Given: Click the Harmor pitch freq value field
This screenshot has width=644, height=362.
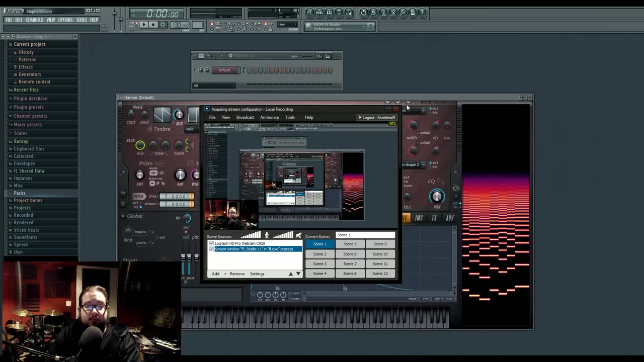Looking at the screenshot, I should [177, 196].
